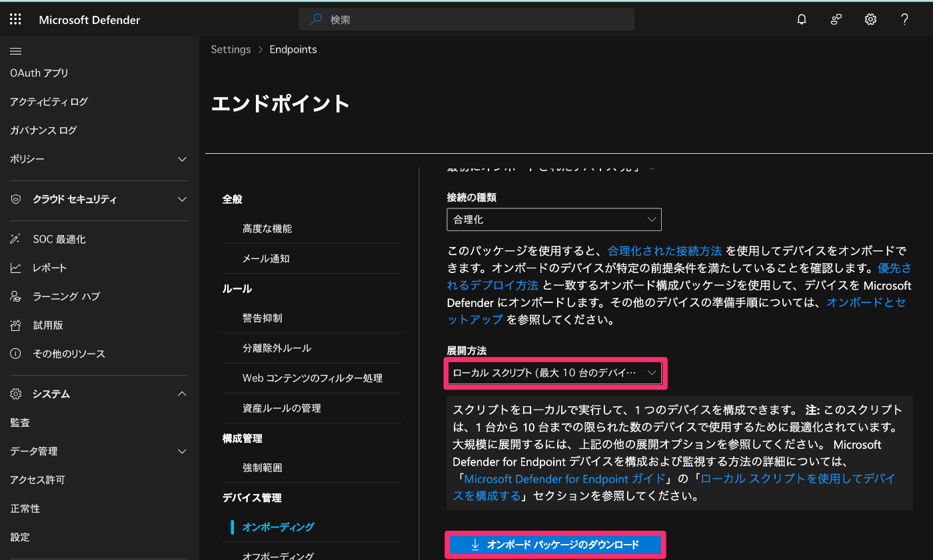Open Microsoft Defender for Endpoint ガイド link
Screen dimensions: 933x560
[x=565, y=479]
